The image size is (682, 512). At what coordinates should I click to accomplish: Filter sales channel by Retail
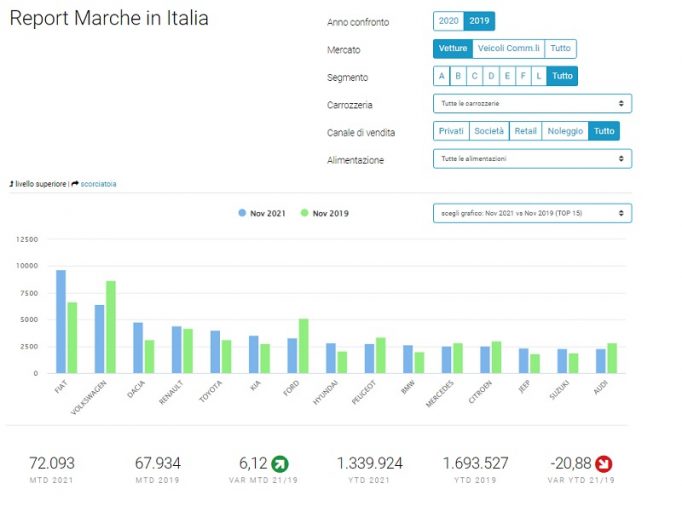[525, 131]
